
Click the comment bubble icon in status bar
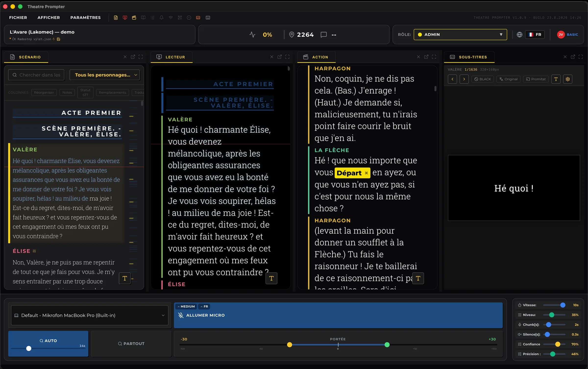(x=324, y=35)
